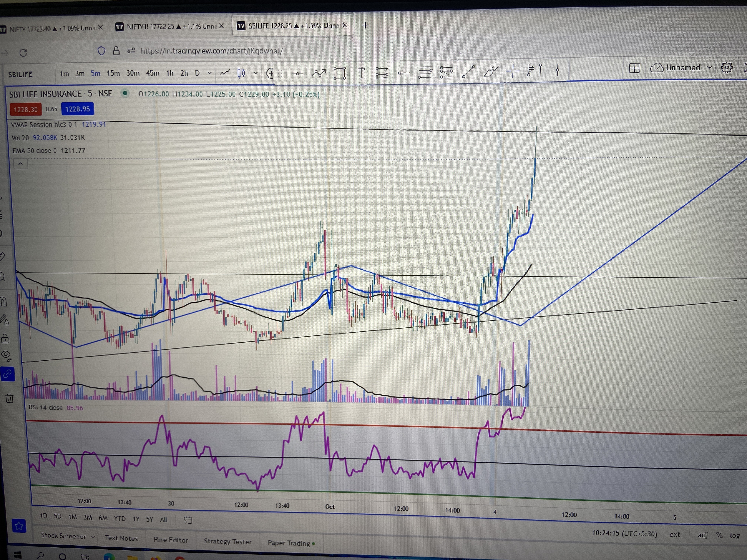Select the Rectangle drawing tool
The width and height of the screenshot is (747, 560).
(339, 73)
